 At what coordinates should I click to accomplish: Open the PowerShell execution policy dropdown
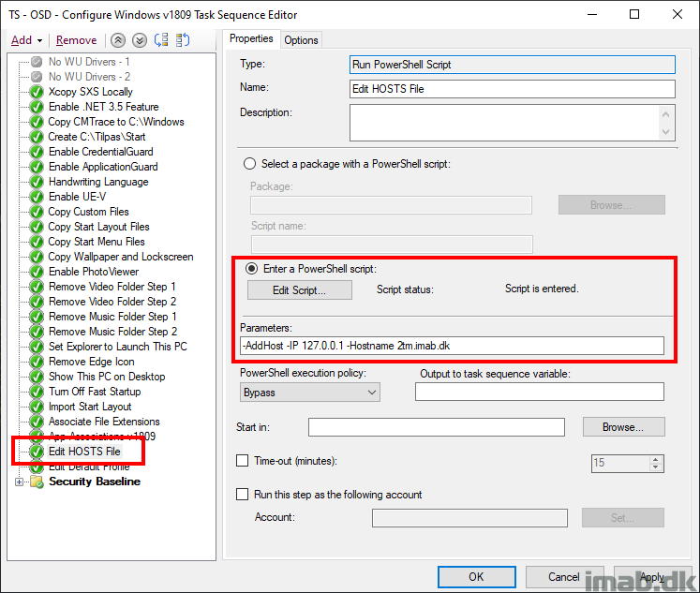pos(308,393)
